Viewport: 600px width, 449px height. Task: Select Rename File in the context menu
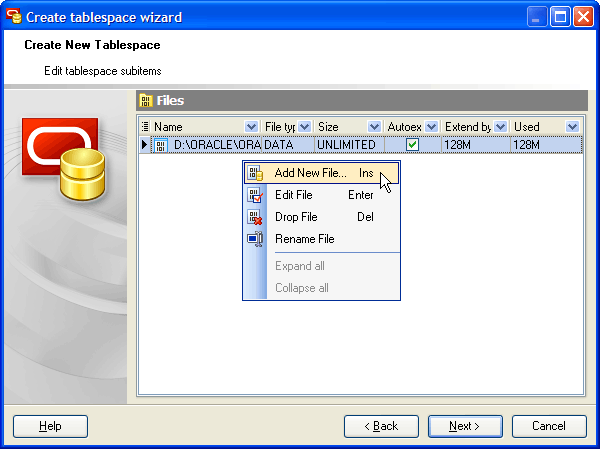coord(304,239)
